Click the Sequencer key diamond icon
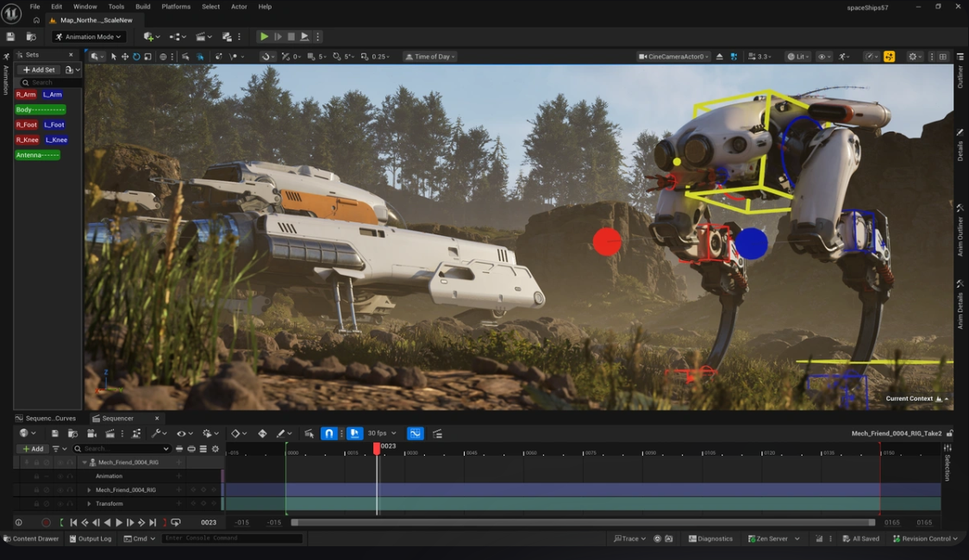Viewport: 969px width, 560px height. point(263,434)
